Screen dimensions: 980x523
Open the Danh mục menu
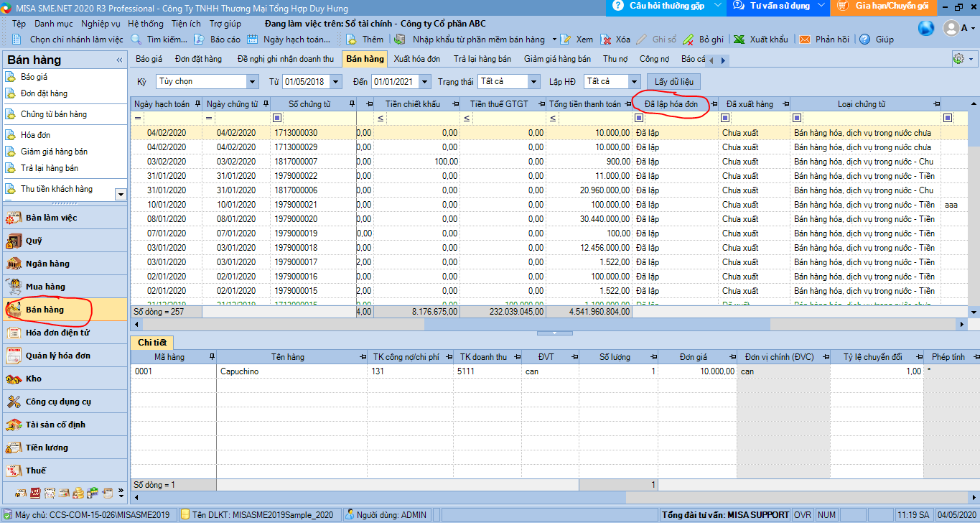tap(54, 24)
